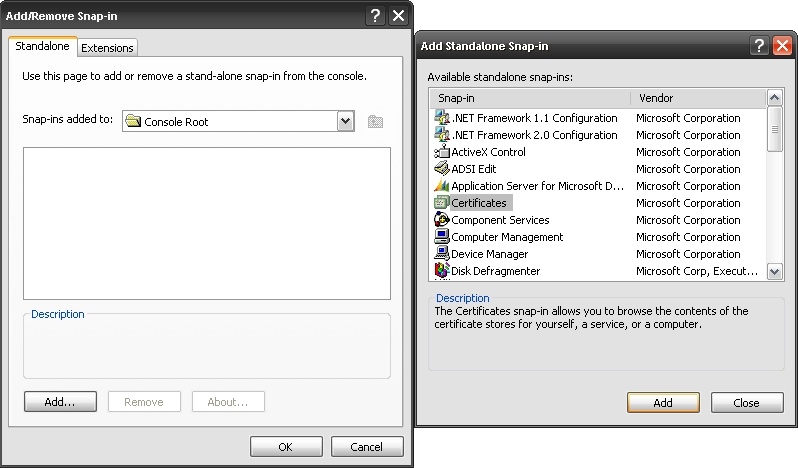Screen dimensions: 798x468
Task: Click Microsoft Corporation vendor for ActiveX Control row
Action: pos(688,152)
